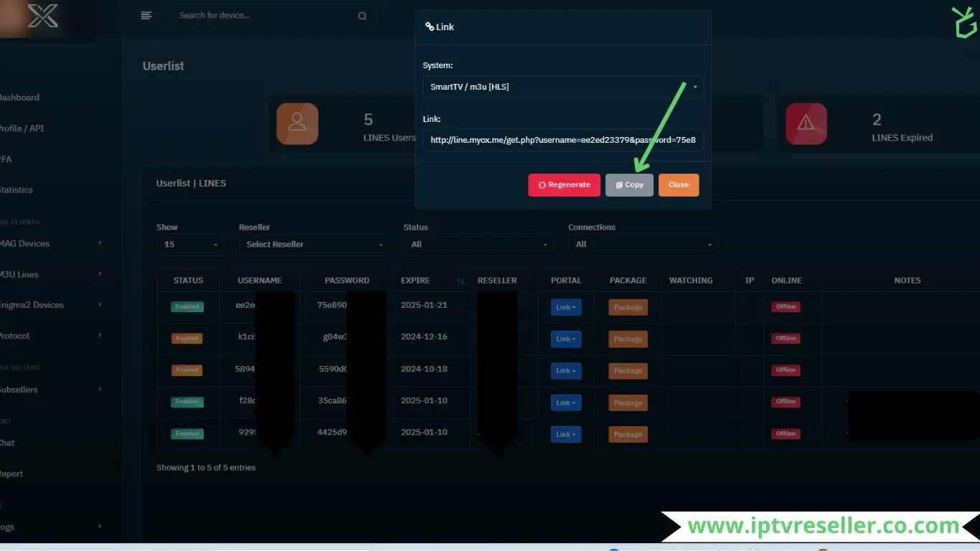
Task: Click the green logo icon top right
Action: click(965, 22)
